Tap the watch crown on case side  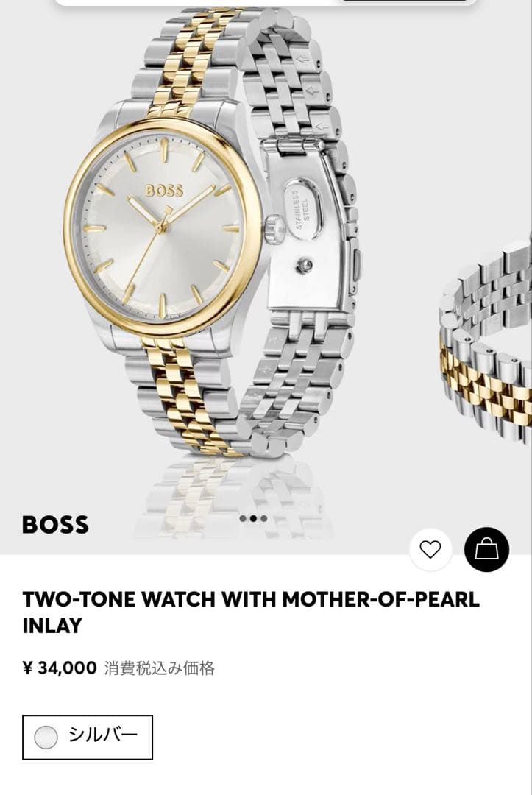point(275,228)
